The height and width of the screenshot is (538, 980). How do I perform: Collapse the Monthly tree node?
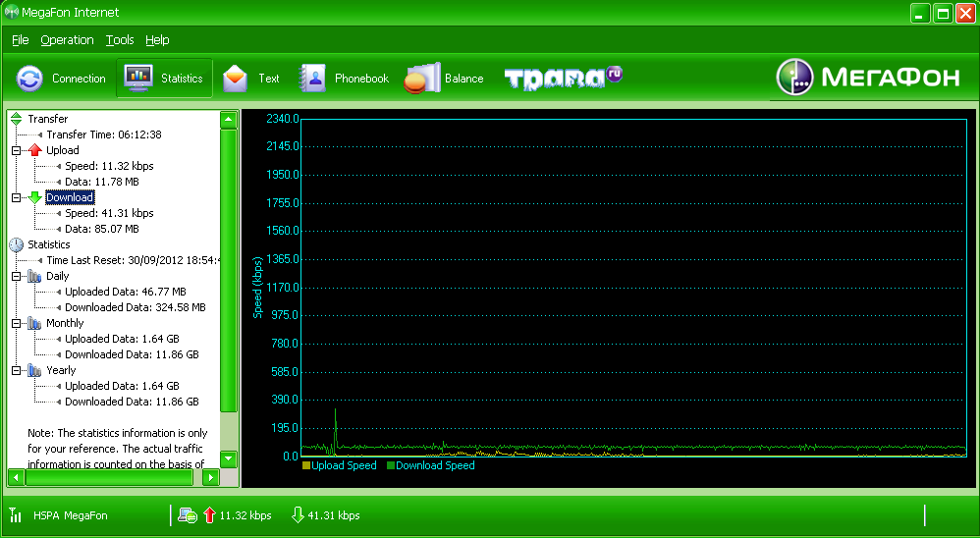pyautogui.click(x=17, y=323)
